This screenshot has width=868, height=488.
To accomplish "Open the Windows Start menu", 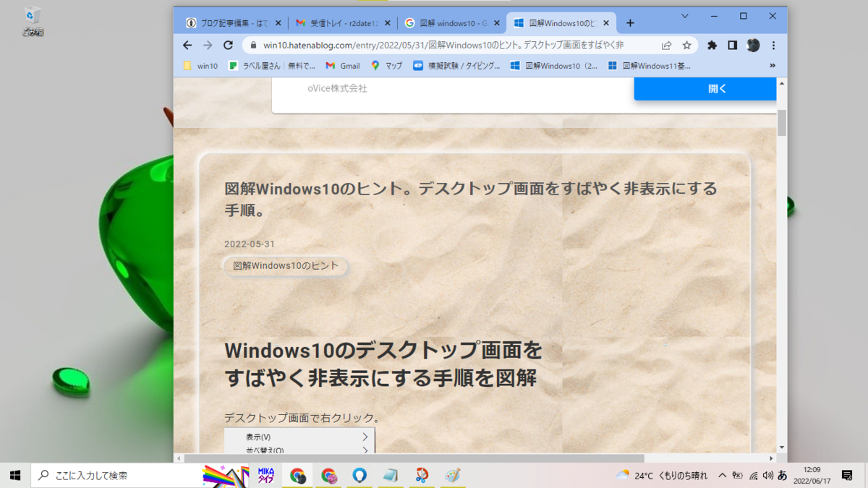I will 15,475.
